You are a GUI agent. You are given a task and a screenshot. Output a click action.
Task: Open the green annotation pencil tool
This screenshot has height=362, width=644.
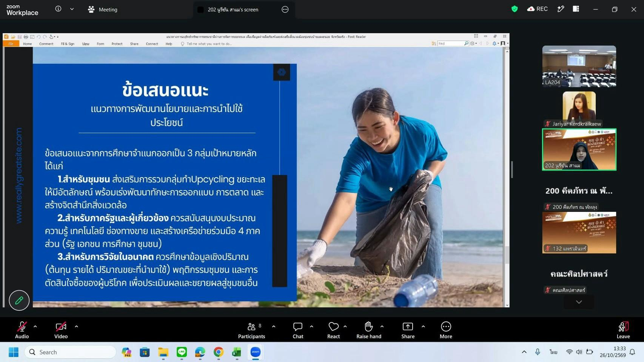[19, 301]
